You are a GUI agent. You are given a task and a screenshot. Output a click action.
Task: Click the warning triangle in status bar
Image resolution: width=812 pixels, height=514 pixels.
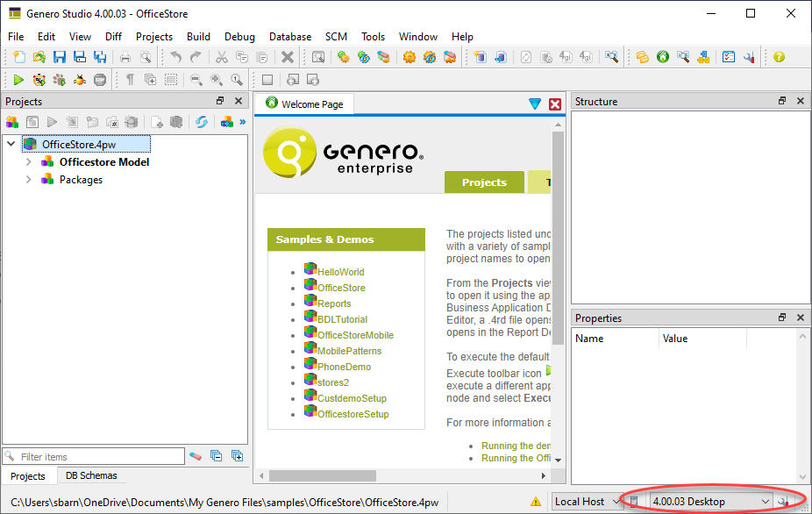point(536,502)
